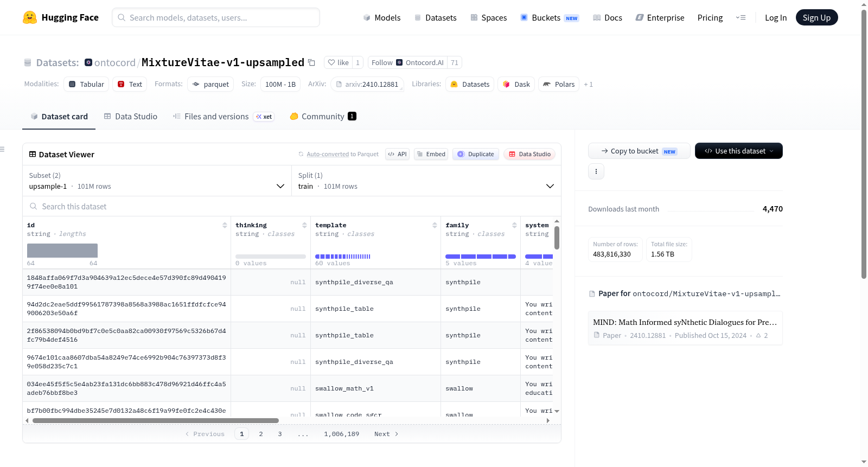Jump to last page 1,006,189
This screenshot has width=868, height=467.
point(342,434)
